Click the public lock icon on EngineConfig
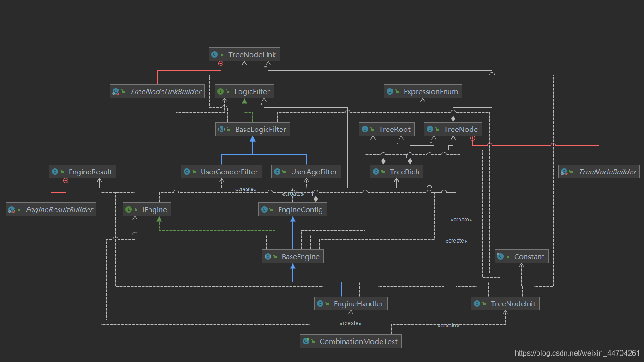The image size is (644, 362). pyautogui.click(x=272, y=210)
